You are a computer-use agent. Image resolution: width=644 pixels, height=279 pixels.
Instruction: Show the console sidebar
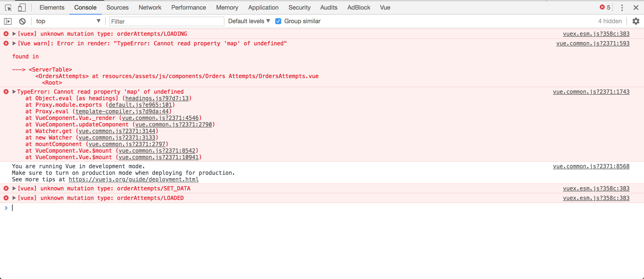pos(8,21)
